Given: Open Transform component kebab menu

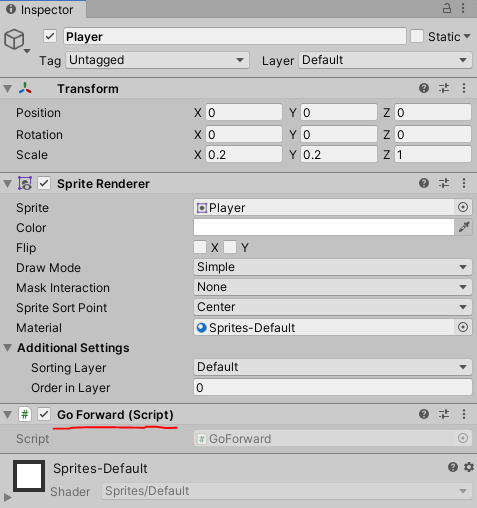Looking at the screenshot, I should point(464,88).
